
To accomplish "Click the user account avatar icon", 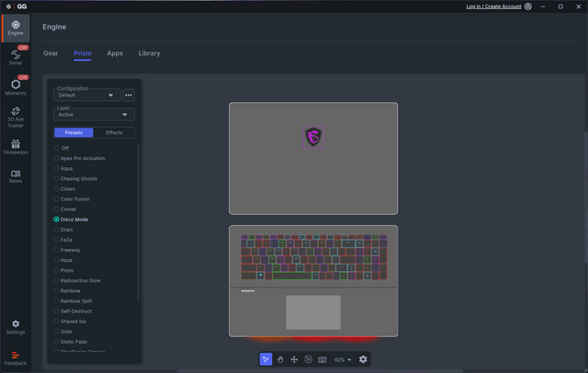I will click(x=528, y=6).
